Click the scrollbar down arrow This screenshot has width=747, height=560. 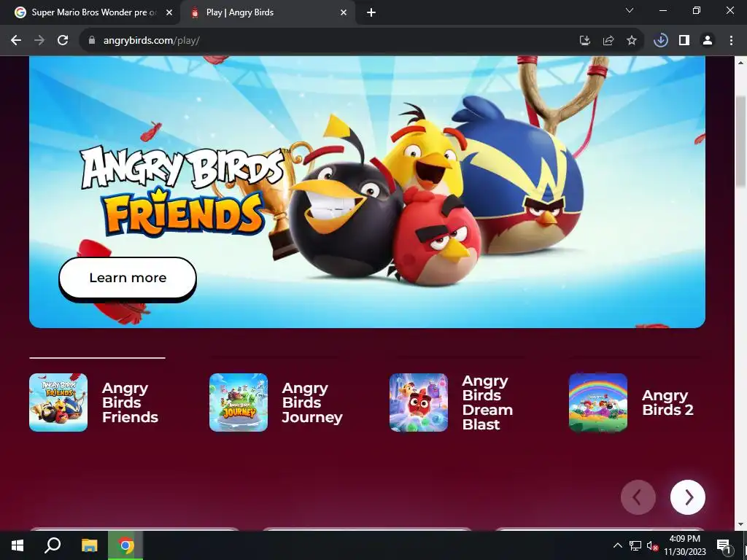pyautogui.click(x=740, y=524)
